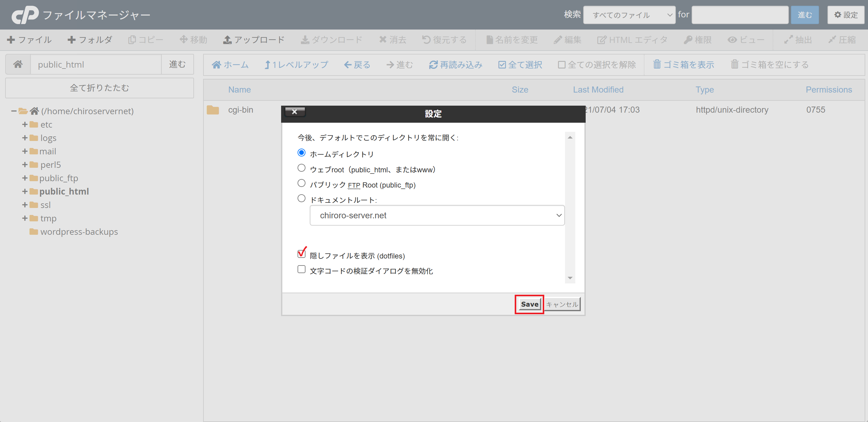Click the 復元する restore item

click(444, 40)
